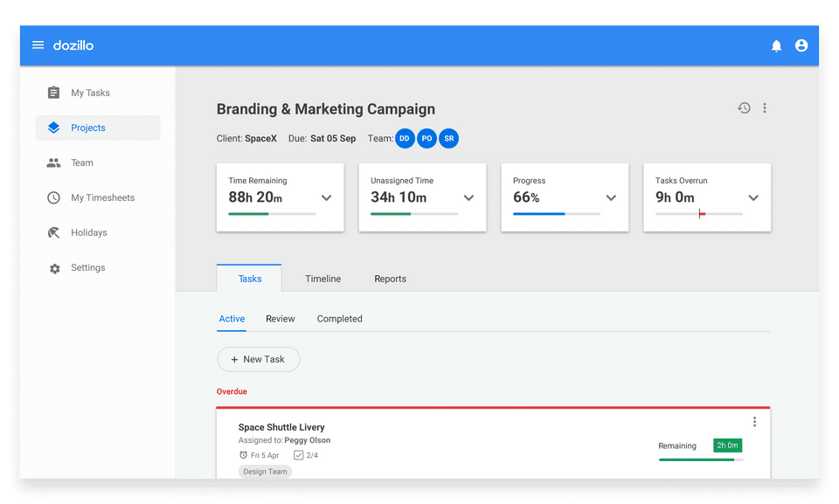Click the 2/4 checklist checkbox icon
The height and width of the screenshot is (504, 839).
pyautogui.click(x=299, y=455)
